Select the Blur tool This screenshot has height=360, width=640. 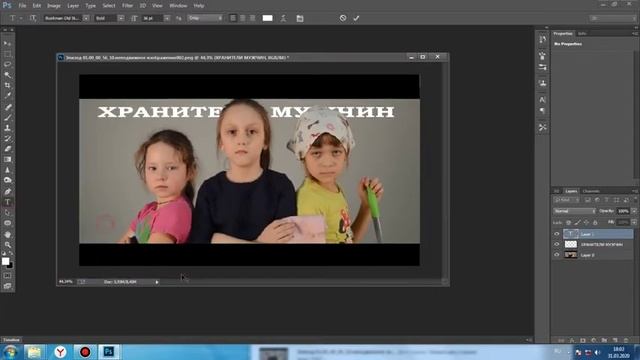pos(7,170)
